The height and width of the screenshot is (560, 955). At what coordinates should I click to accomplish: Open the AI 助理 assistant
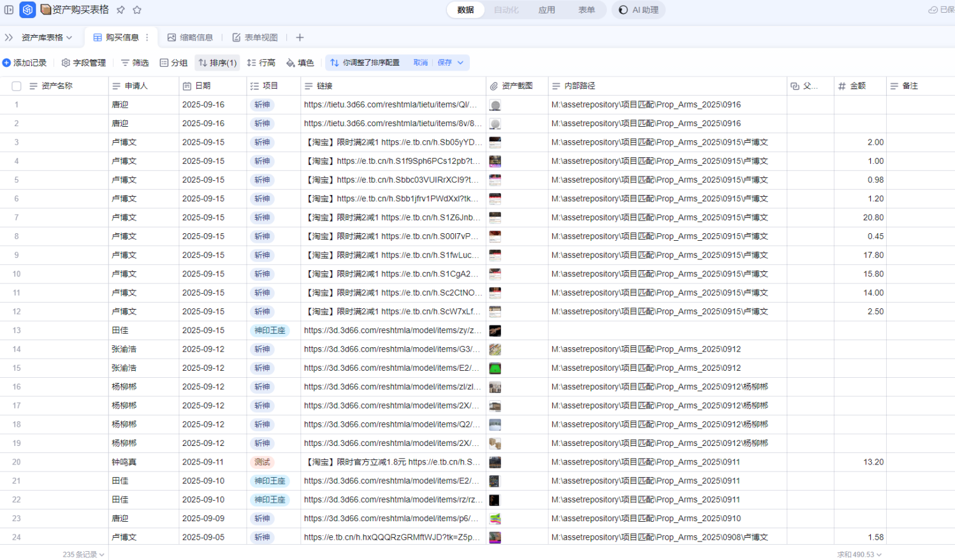tap(638, 10)
